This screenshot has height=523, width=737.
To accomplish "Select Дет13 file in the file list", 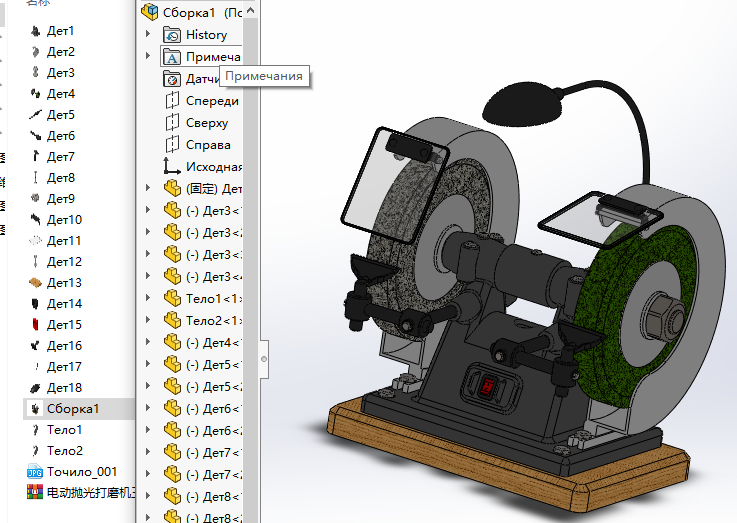I will 64,283.
